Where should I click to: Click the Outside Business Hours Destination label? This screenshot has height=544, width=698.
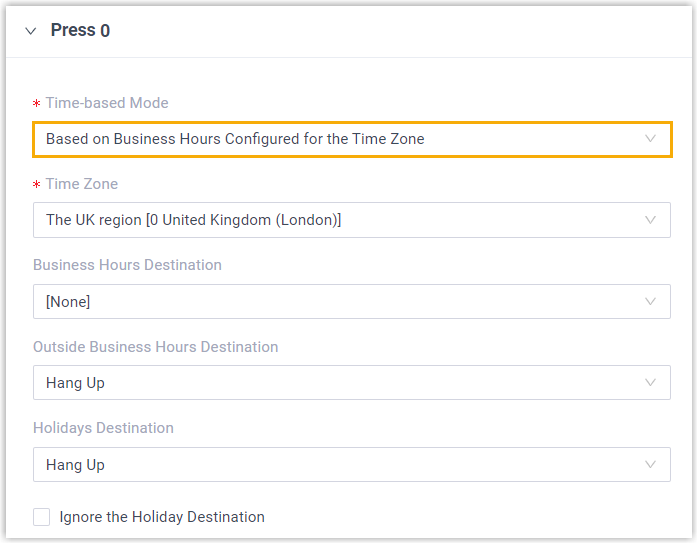pyautogui.click(x=155, y=347)
